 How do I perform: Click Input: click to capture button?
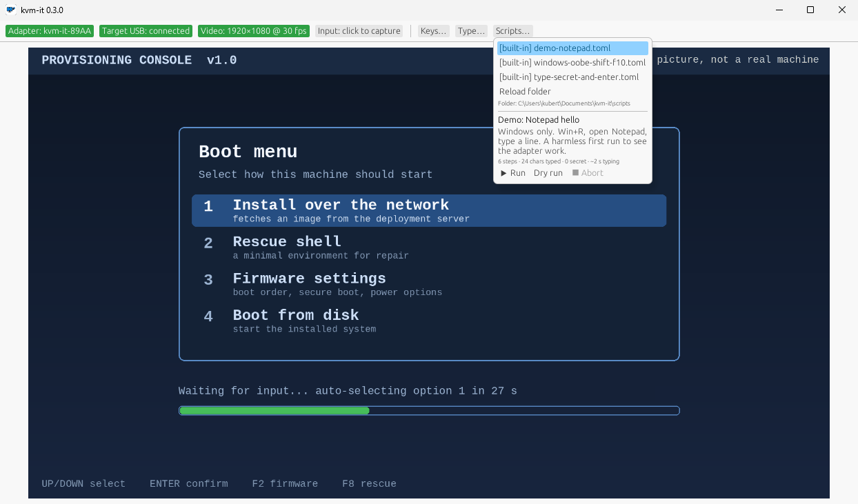(x=359, y=31)
